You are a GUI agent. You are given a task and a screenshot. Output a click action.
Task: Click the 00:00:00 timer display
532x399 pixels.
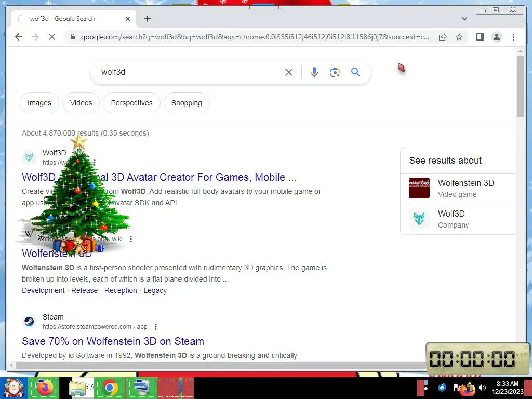(x=472, y=360)
